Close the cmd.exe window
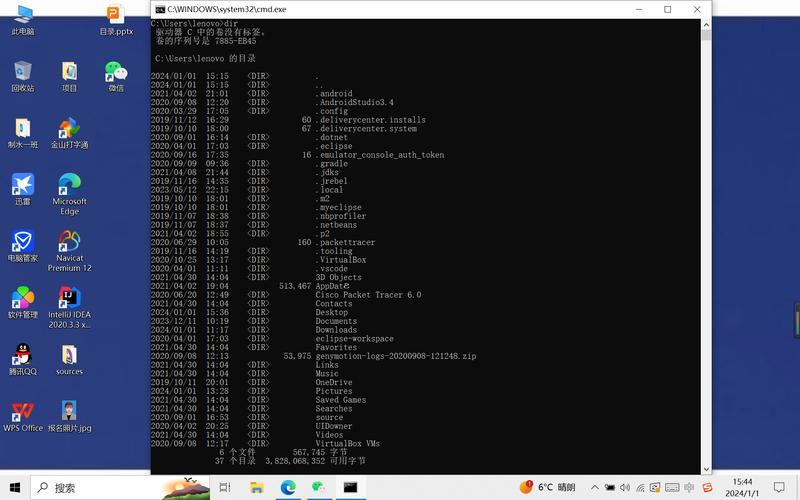This screenshot has height=500, width=800. coord(697,9)
